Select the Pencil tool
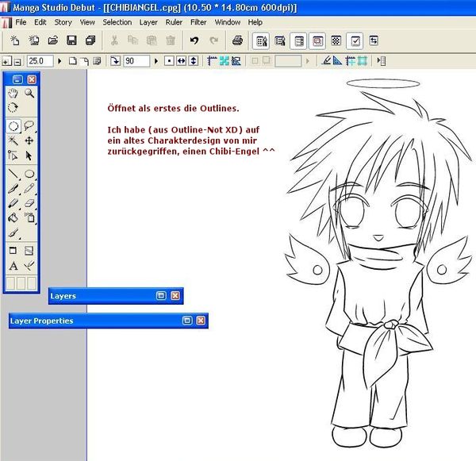 (x=29, y=188)
